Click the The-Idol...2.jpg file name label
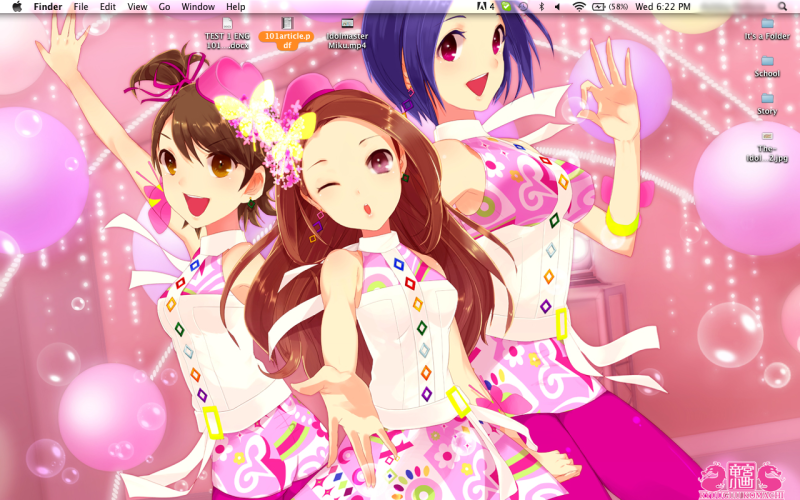The image size is (800, 500). (767, 154)
